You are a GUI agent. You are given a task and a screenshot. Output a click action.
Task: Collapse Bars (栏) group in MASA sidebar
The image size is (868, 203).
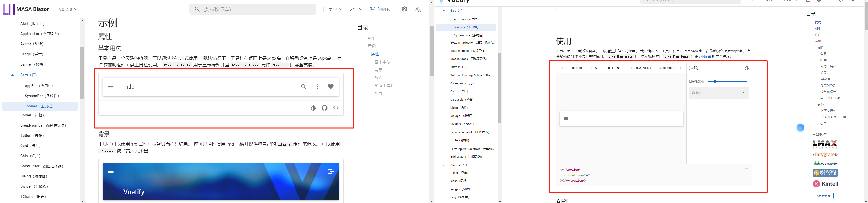coord(12,75)
